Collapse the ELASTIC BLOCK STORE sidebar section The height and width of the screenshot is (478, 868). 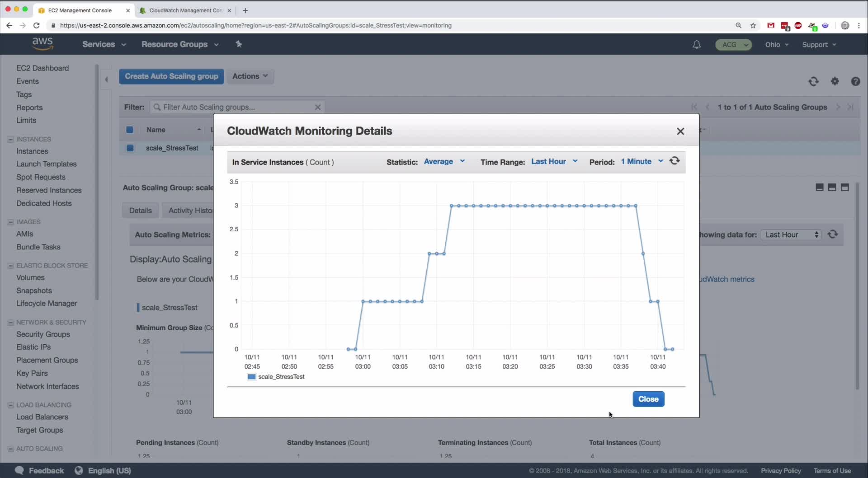[10, 266]
